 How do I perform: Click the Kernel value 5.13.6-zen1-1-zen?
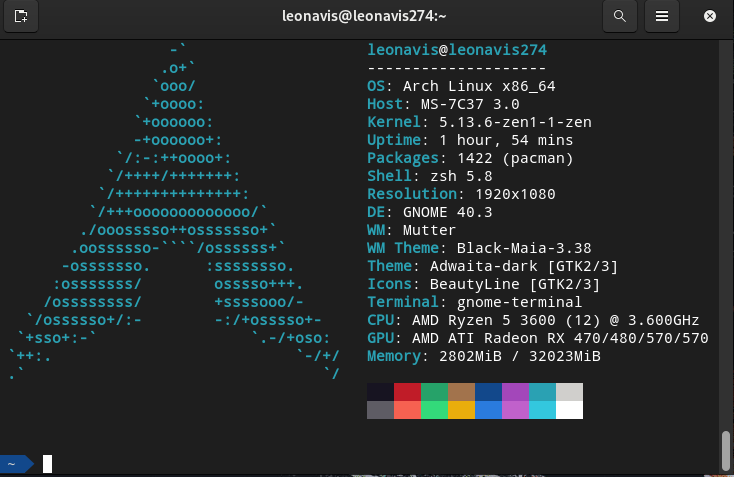[x=515, y=122]
